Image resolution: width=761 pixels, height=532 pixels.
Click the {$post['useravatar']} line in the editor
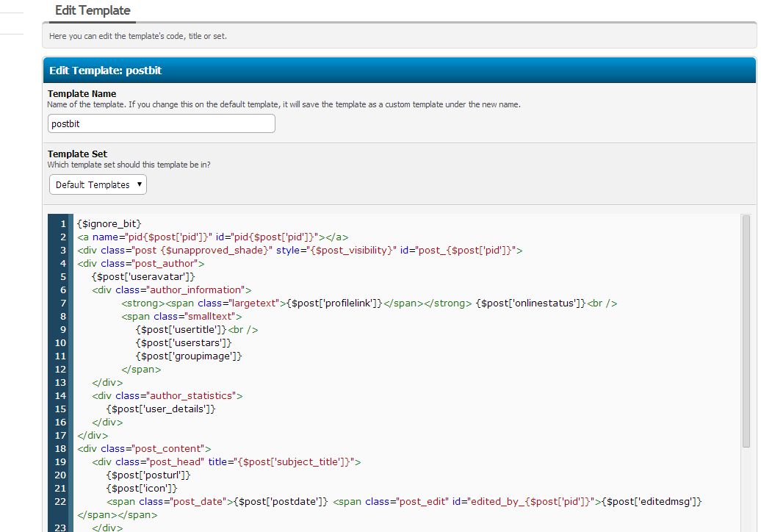pos(143,276)
